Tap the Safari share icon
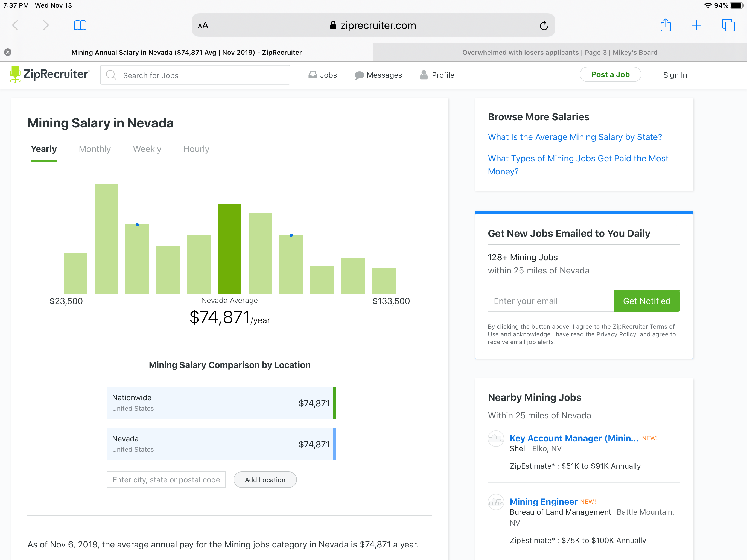The image size is (747, 560). 665,25
